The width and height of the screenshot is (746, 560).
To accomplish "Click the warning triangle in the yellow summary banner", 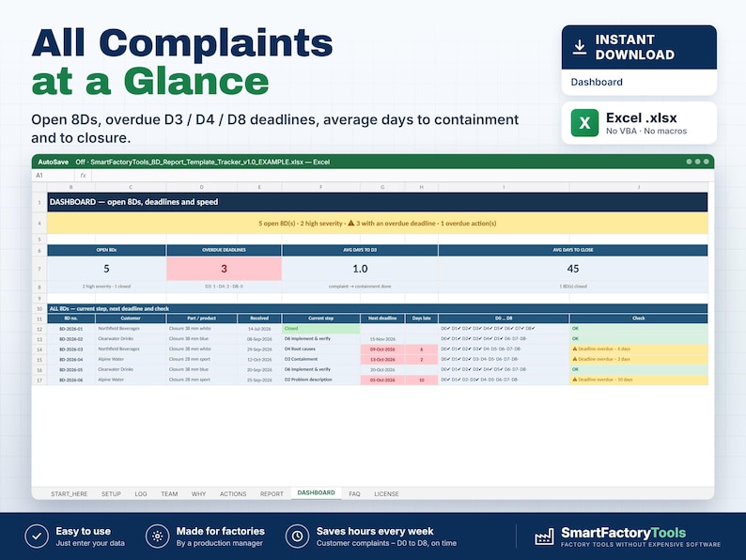I will [351, 223].
